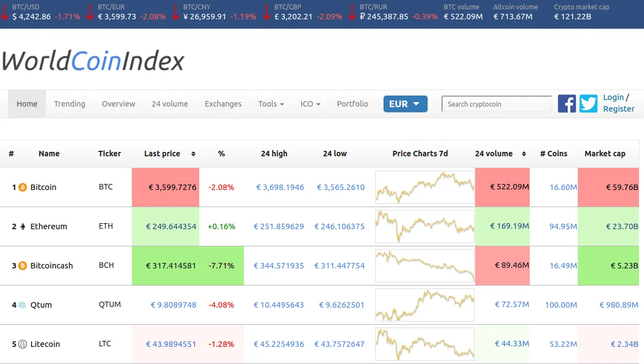
Task: Expand the Tools menu
Action: [271, 104]
